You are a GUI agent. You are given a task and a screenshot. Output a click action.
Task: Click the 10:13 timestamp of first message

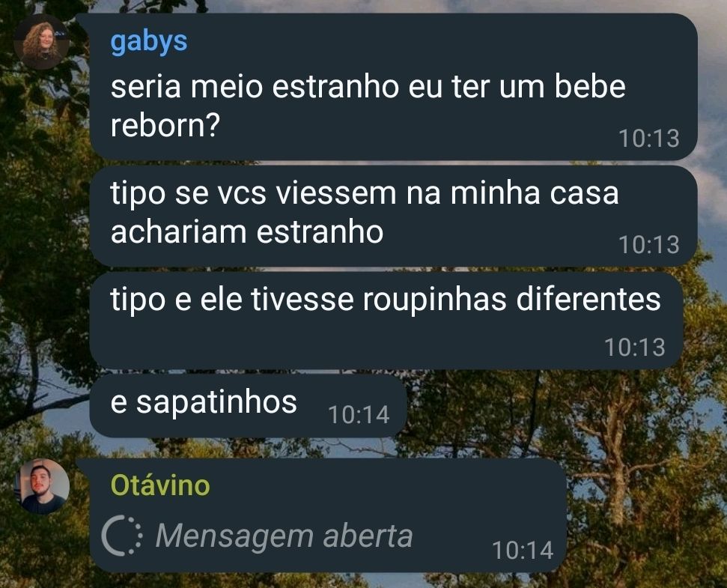coord(649,138)
